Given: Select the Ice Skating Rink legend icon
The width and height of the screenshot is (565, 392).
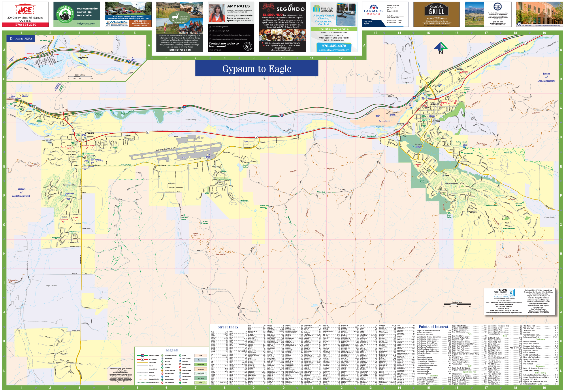Looking at the screenshot, I should (x=162, y=379).
